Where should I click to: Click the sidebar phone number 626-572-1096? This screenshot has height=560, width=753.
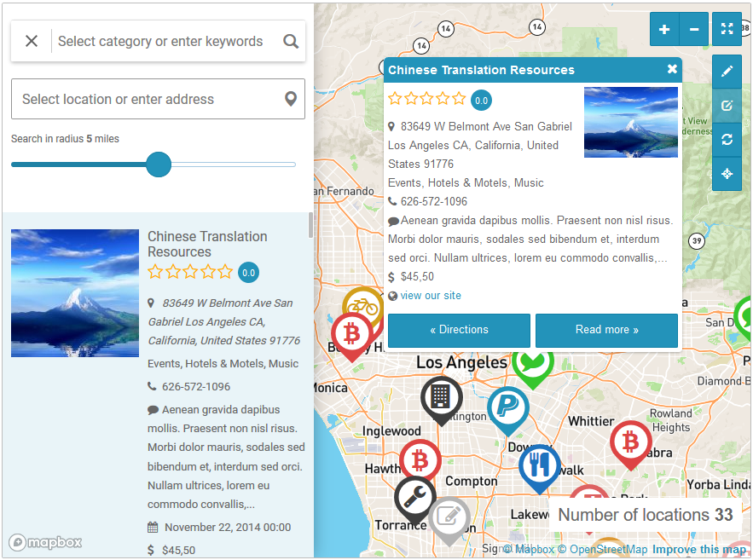pos(196,387)
